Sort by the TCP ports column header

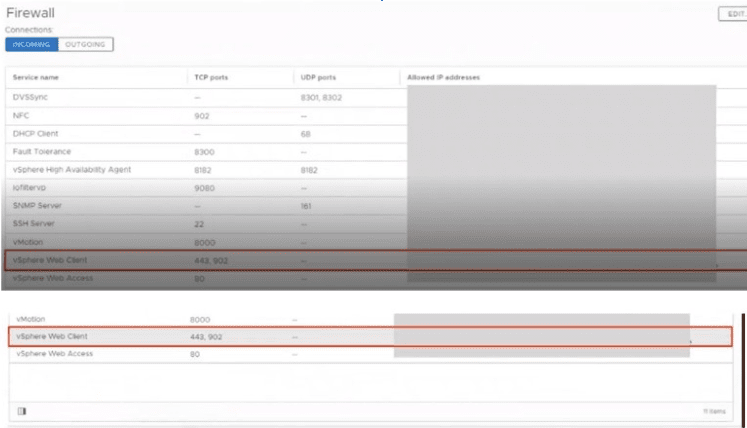211,77
